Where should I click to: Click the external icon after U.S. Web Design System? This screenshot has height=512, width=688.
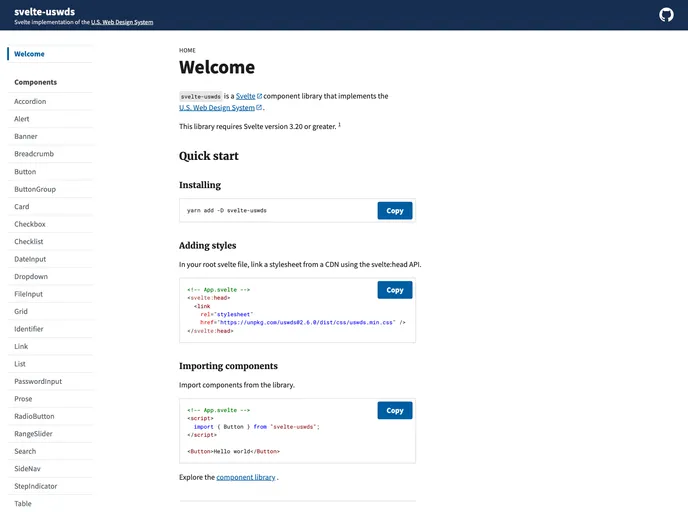tap(259, 107)
